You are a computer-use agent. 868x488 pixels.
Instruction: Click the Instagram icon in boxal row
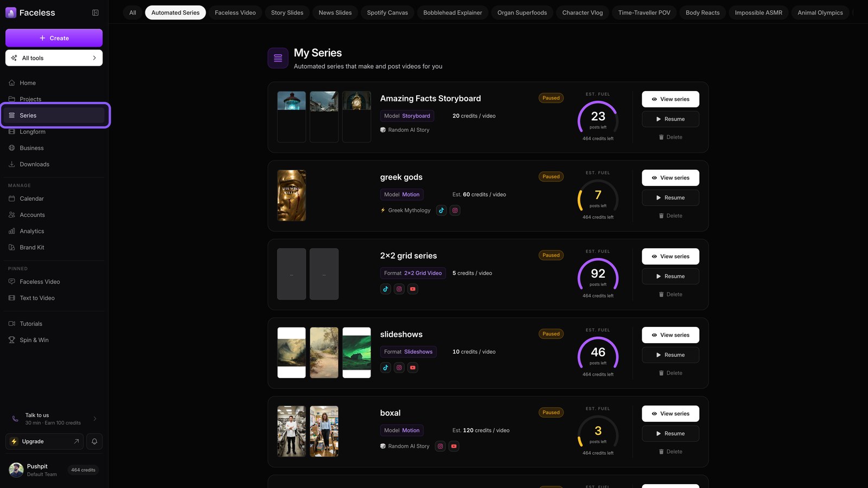point(441,446)
